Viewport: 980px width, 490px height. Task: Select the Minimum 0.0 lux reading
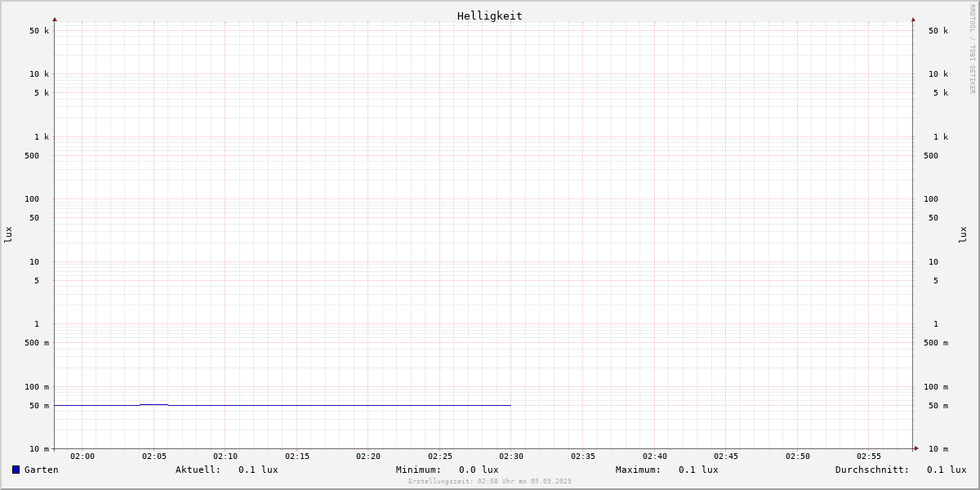(448, 470)
